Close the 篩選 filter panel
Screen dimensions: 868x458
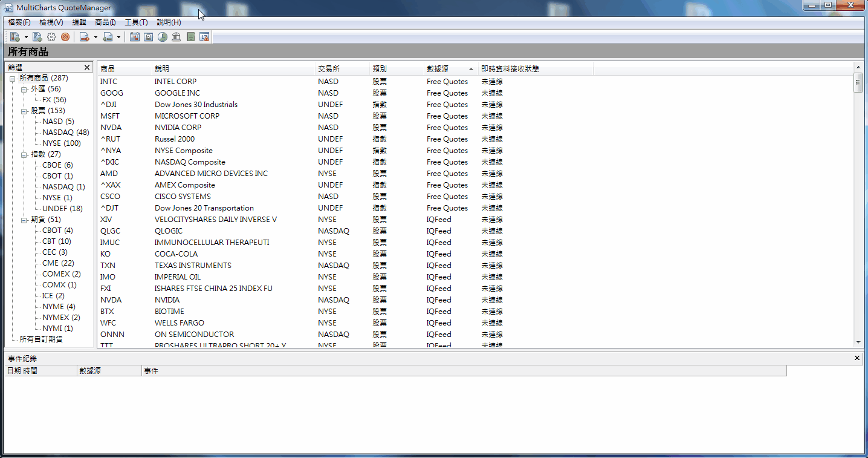tap(87, 68)
